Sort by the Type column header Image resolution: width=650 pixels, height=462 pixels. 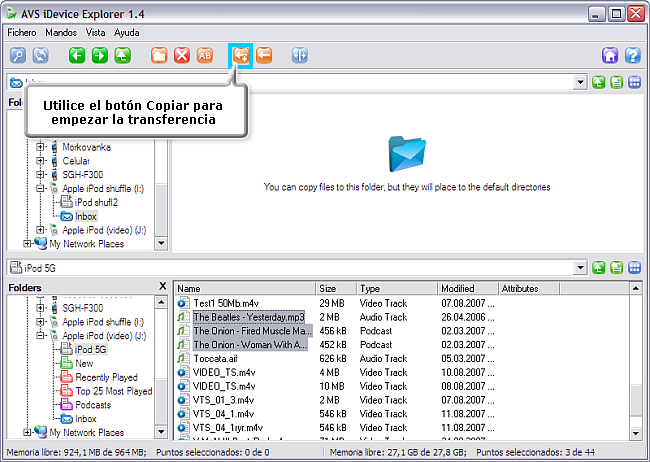click(397, 288)
